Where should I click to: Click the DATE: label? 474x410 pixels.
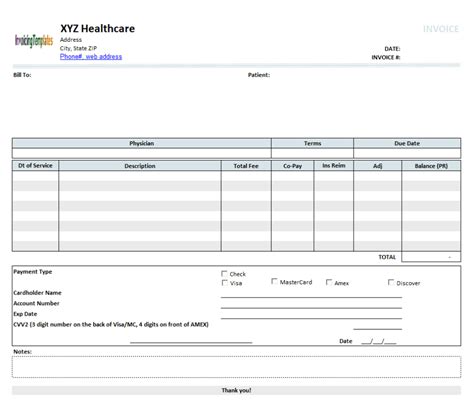click(392, 49)
